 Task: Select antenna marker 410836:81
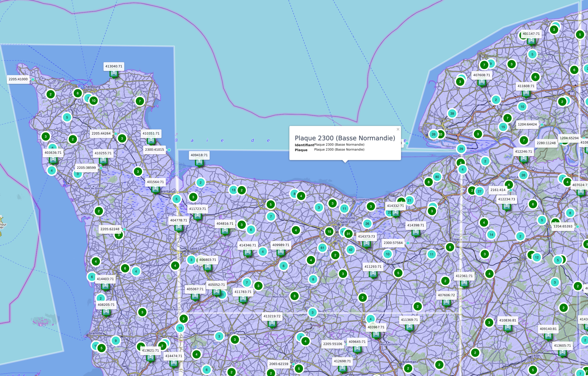[508, 328]
